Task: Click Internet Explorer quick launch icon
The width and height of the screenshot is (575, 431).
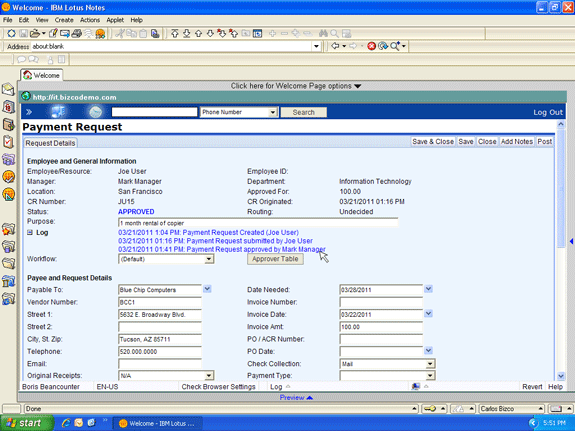Action: pos(66,423)
